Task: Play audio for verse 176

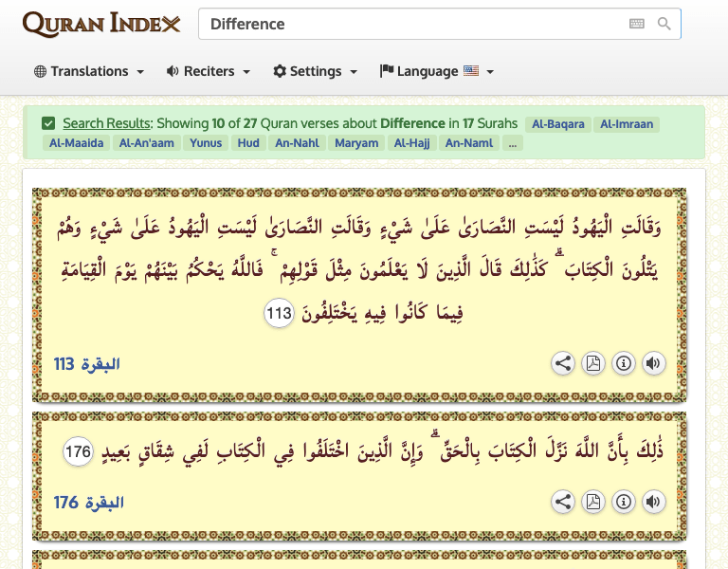Action: [x=653, y=502]
